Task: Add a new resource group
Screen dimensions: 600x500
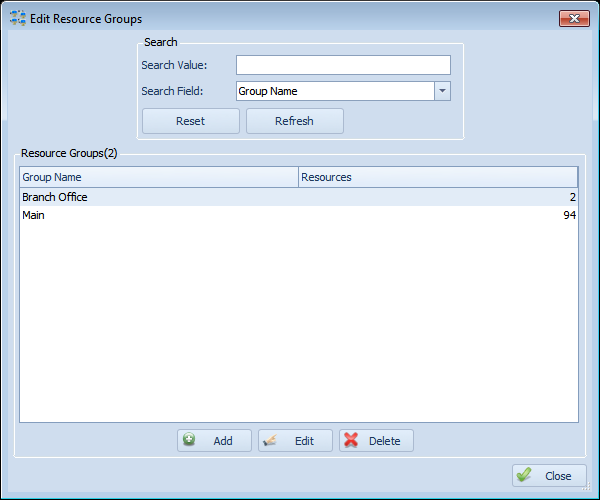Action: (214, 441)
